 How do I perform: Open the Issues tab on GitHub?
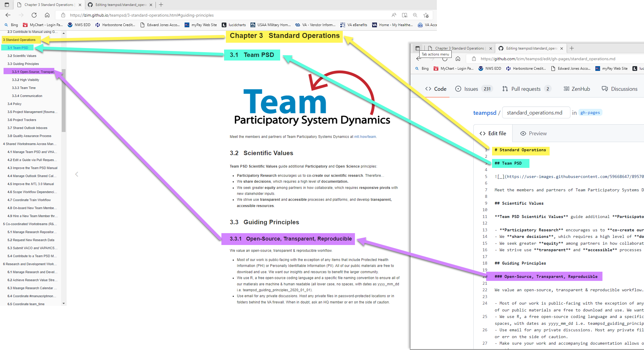[471, 89]
